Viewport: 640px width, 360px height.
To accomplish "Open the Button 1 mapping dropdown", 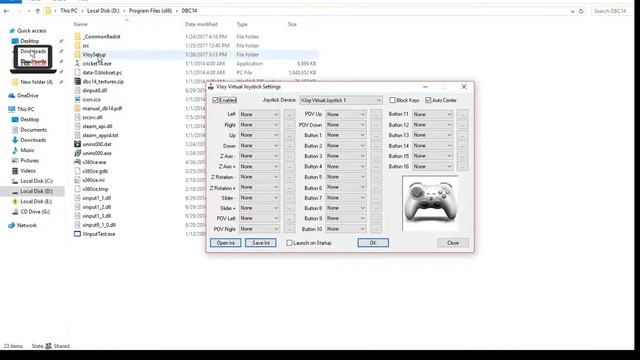I will [346, 135].
